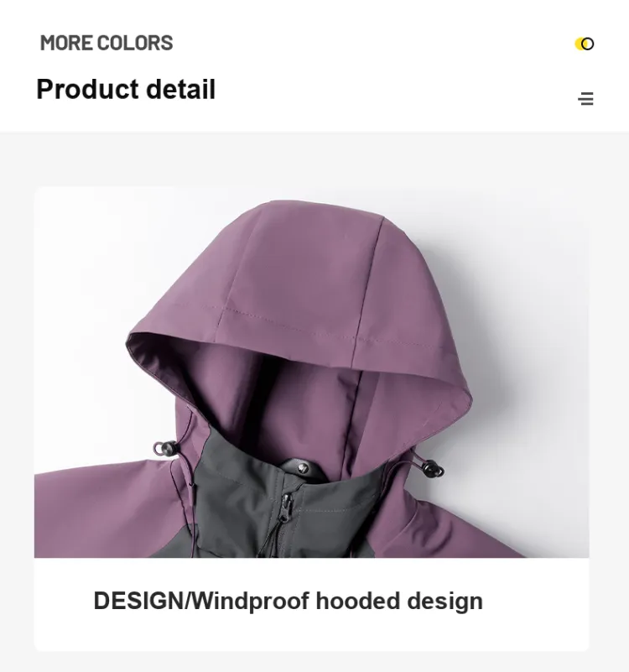The image size is (629, 672).
Task: Open the three-line menu icon beside Product detail
Action: pyautogui.click(x=585, y=98)
